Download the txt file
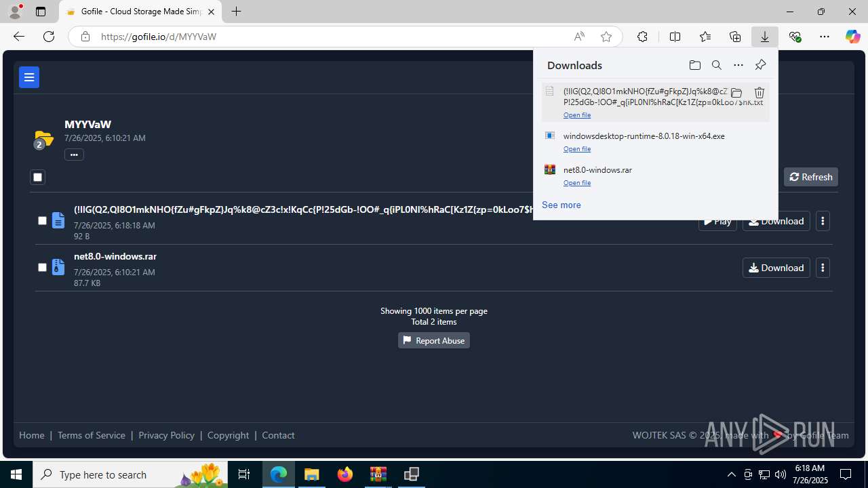This screenshot has height=488, width=868. (x=776, y=221)
